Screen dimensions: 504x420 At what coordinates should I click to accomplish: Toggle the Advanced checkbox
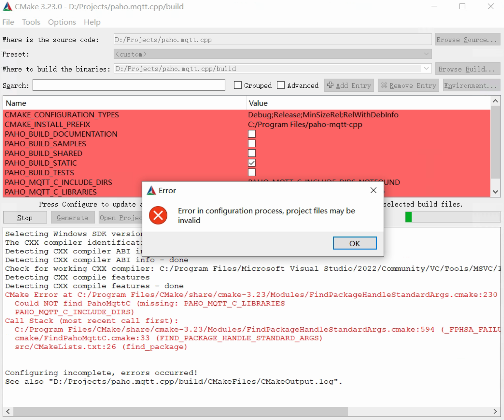(281, 85)
